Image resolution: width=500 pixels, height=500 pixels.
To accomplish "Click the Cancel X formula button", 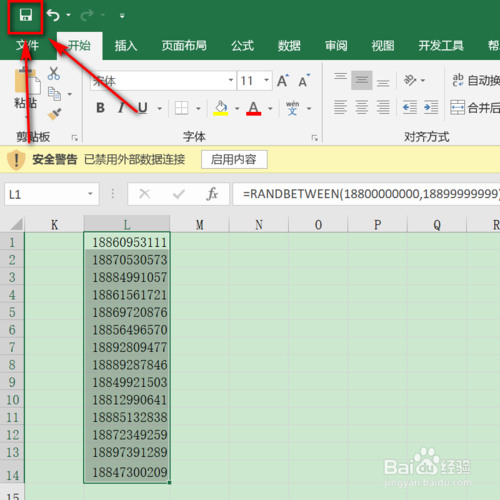I will (x=145, y=194).
